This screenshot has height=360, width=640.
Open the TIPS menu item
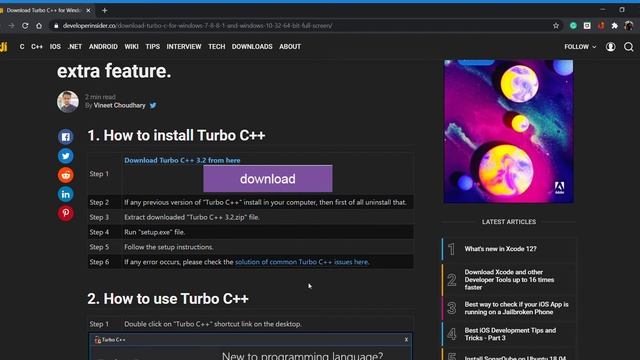click(153, 47)
